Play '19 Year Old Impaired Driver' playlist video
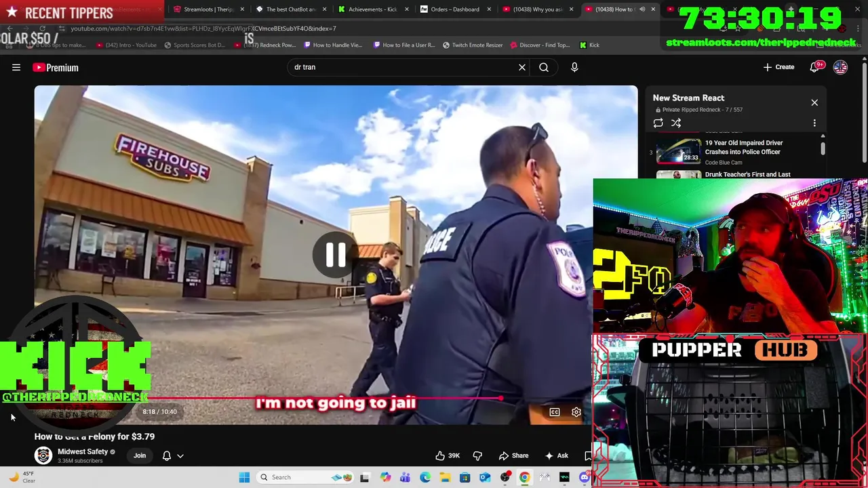The width and height of the screenshot is (868, 488). pos(744,147)
